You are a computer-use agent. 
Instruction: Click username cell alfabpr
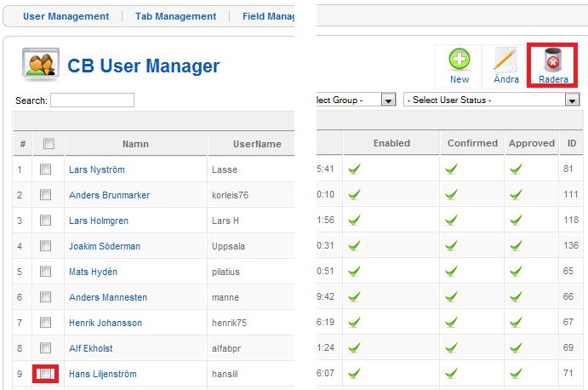tap(226, 348)
